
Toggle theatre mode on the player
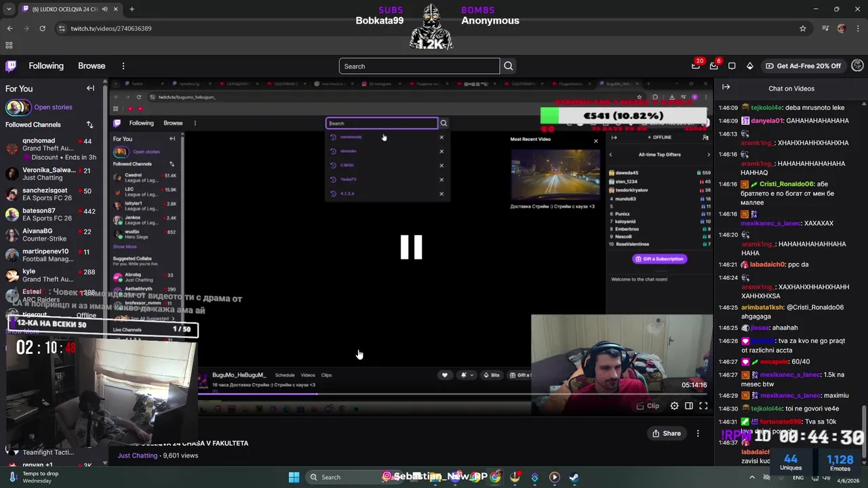pos(688,406)
